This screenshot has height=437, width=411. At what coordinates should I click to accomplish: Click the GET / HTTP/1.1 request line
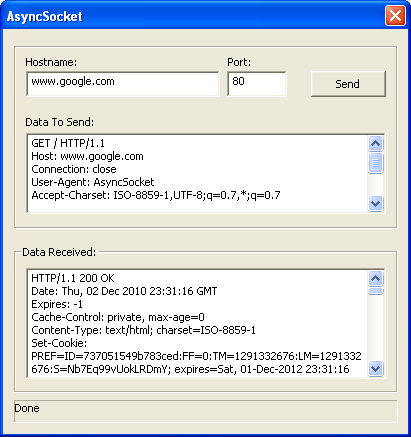pos(68,143)
